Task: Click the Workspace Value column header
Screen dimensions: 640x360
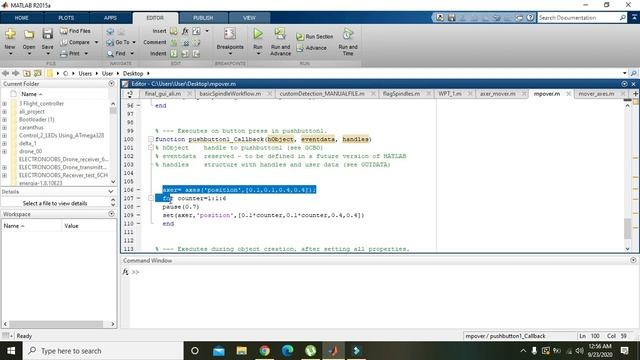Action: point(89,226)
